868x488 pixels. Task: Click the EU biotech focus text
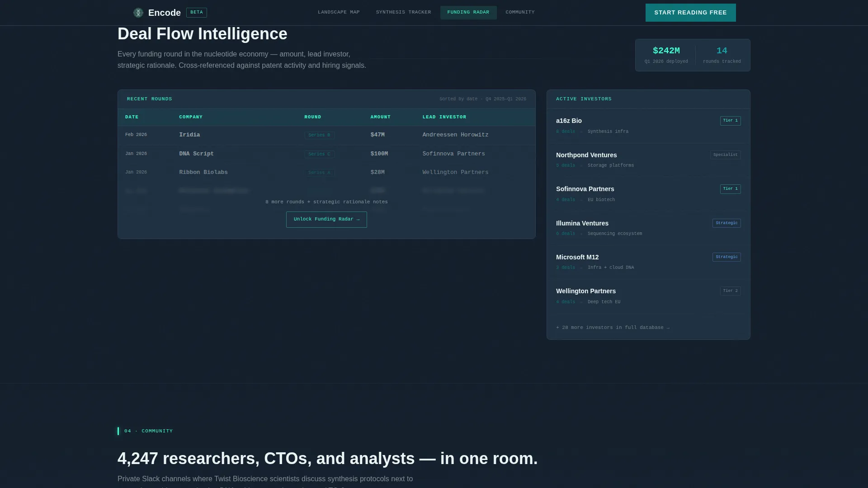tap(601, 200)
